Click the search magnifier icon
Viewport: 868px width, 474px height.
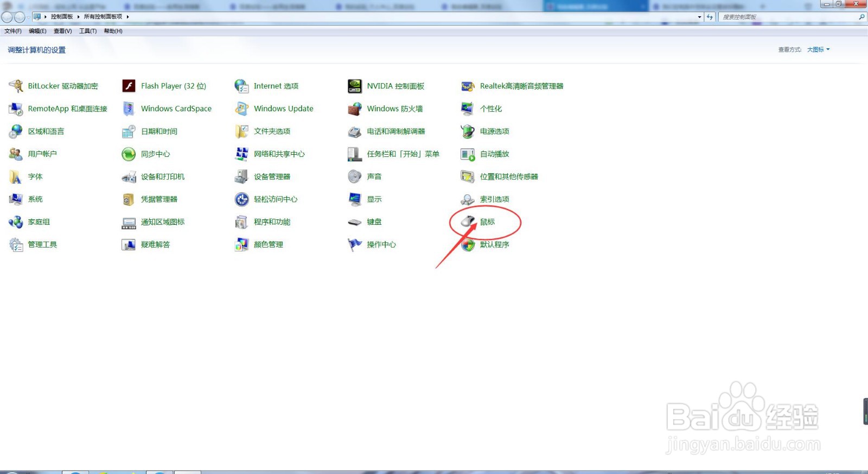861,17
